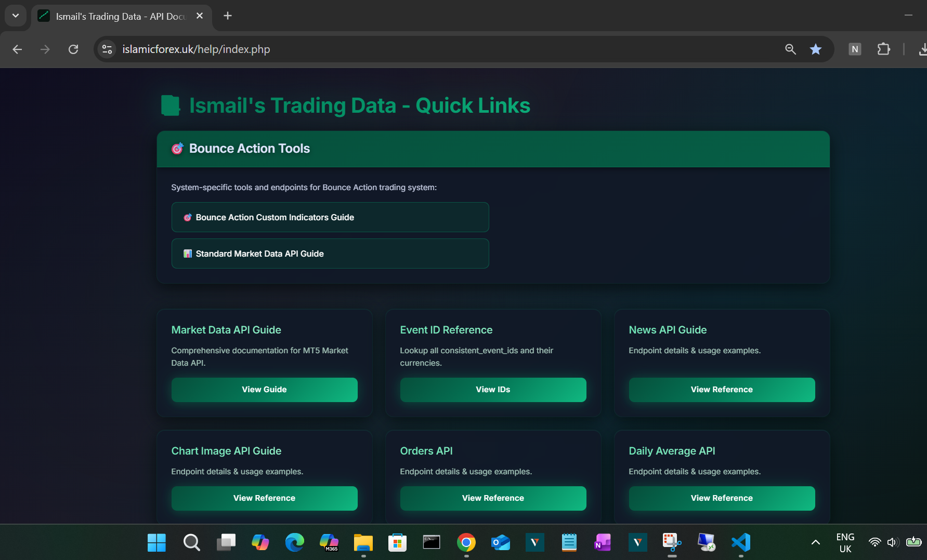
Task: Click the speaker icon to adjust sound
Action: [894, 542]
